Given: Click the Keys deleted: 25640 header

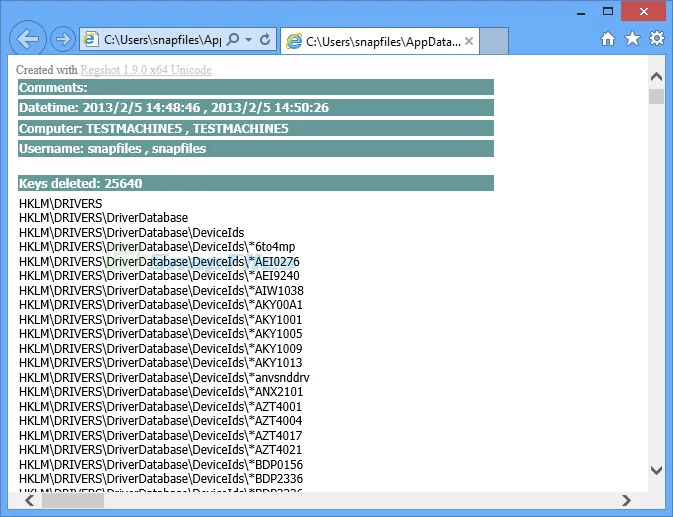Looking at the screenshot, I should pos(256,183).
